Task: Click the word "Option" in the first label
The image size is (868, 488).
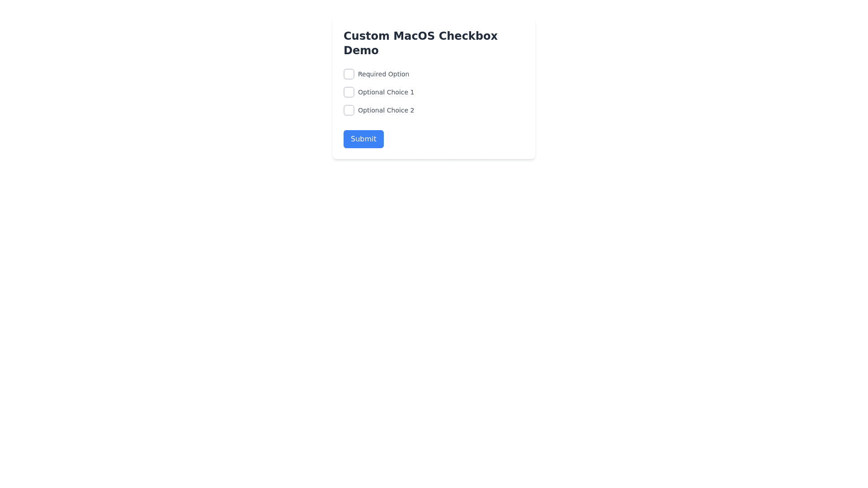Action: tap(399, 74)
